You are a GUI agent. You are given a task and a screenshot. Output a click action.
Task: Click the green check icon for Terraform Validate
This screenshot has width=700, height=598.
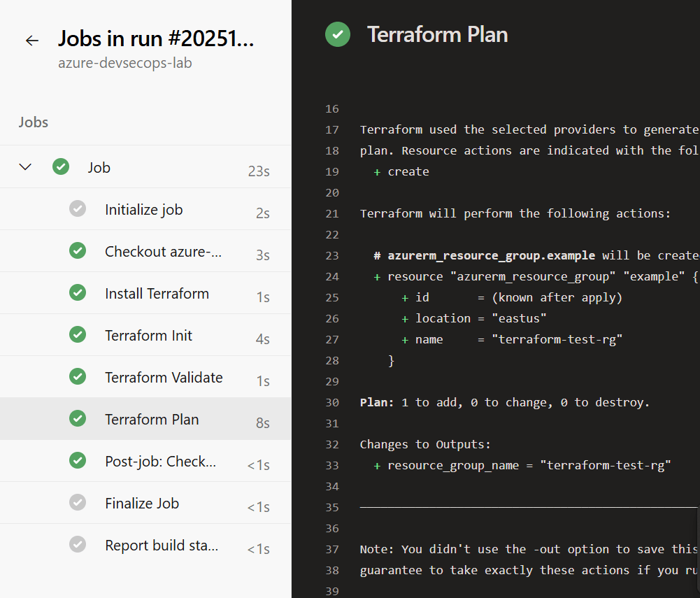click(x=78, y=377)
